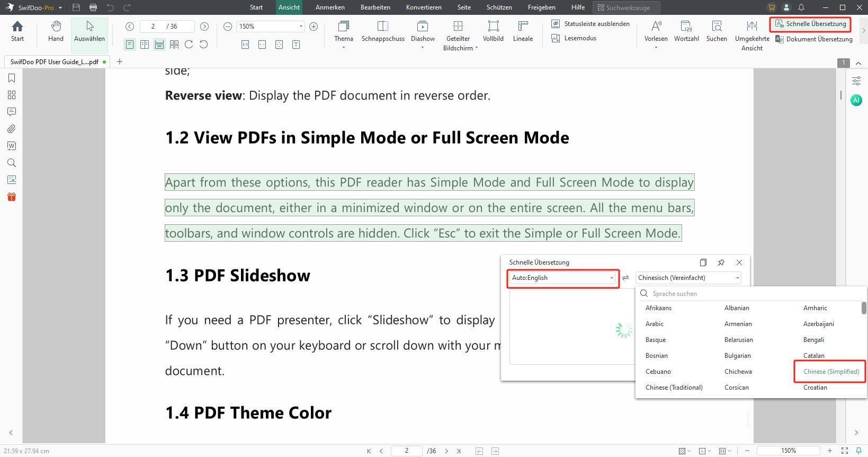This screenshot has height=457, width=868.
Task: Zoom out with the minus circle button
Action: click(228, 27)
